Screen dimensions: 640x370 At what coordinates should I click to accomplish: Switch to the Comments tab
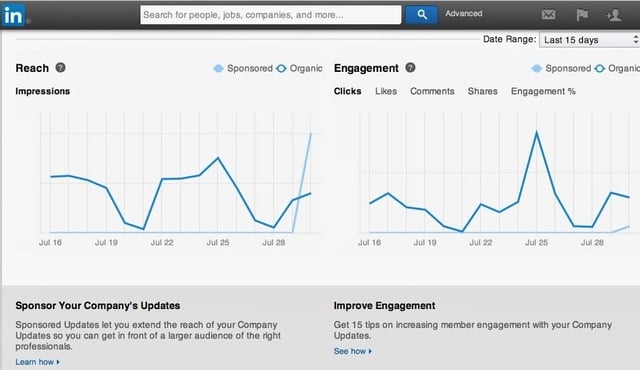point(432,91)
